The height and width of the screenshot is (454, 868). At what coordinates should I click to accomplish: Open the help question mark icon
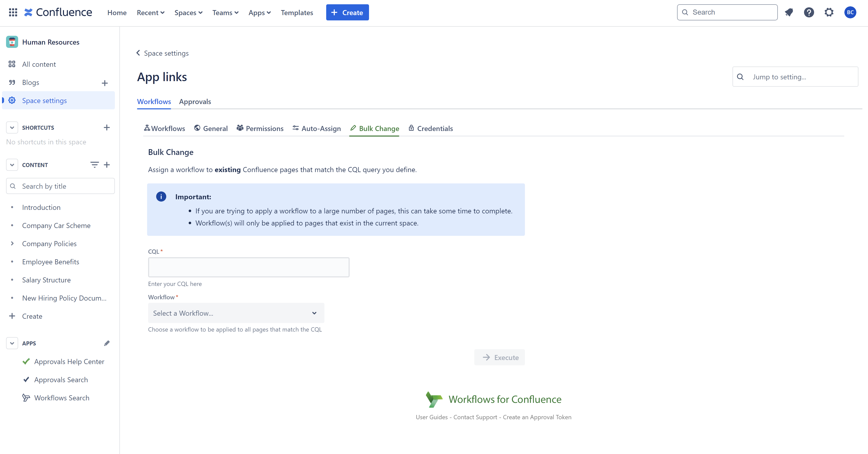click(809, 12)
